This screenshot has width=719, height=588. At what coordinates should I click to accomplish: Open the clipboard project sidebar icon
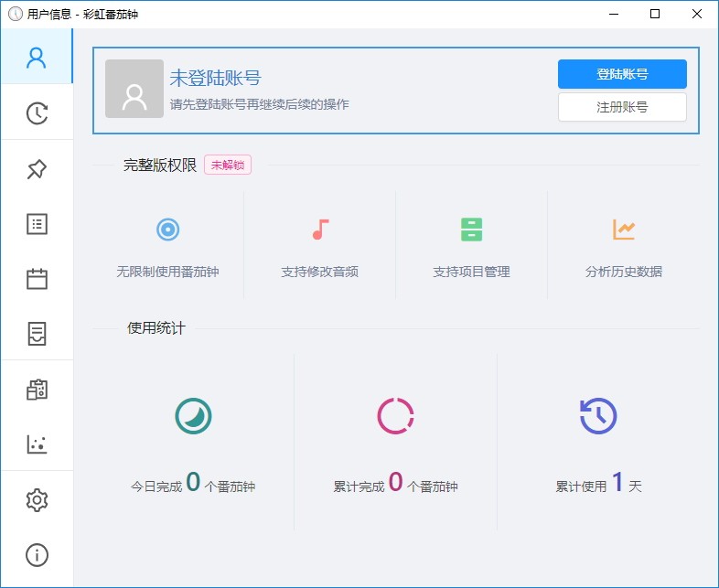37,389
